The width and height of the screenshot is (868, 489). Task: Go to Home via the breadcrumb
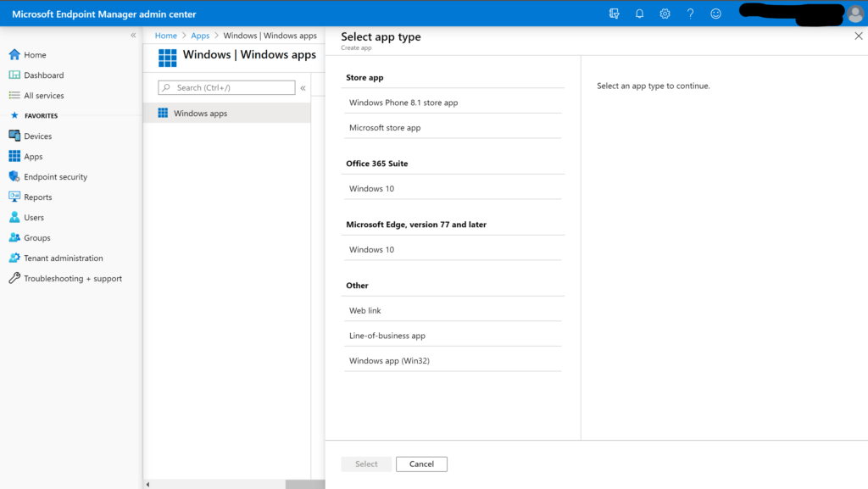[165, 36]
